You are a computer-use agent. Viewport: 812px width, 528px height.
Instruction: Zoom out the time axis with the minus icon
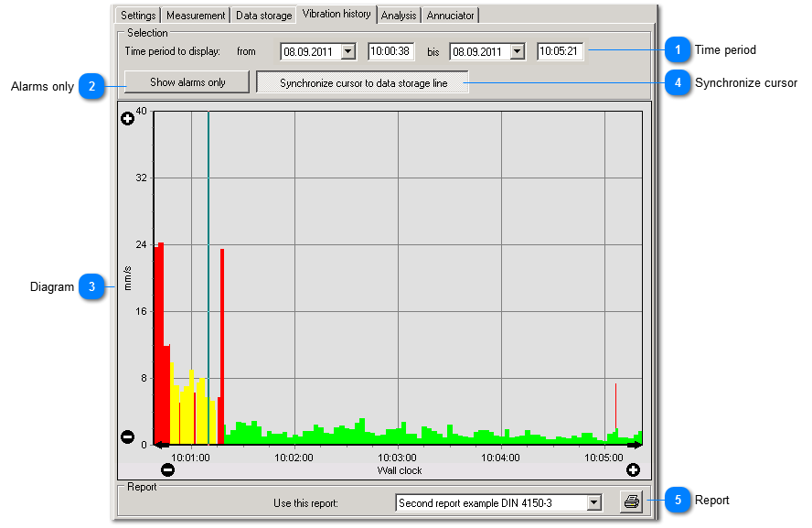click(169, 469)
